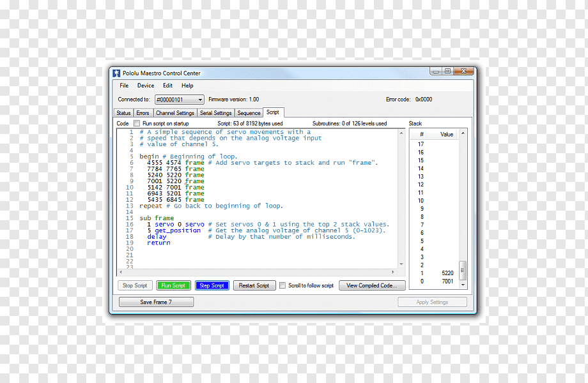Click the Stack list scroll down arrow
The image size is (588, 383).
tap(463, 285)
